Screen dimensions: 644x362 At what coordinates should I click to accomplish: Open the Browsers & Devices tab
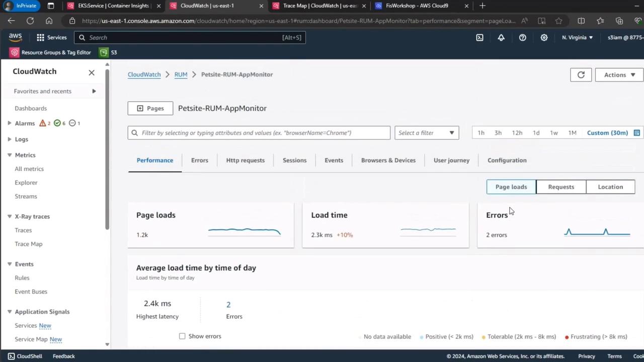pos(388,160)
